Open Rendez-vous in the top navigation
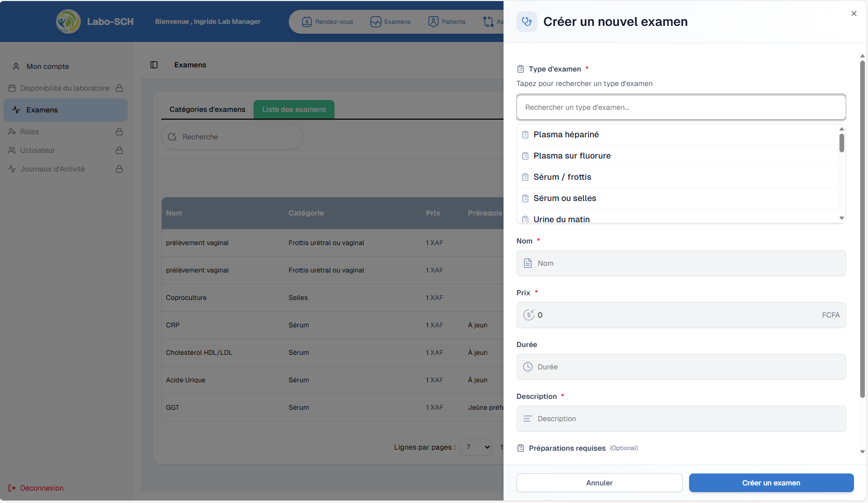Image resolution: width=868 pixels, height=503 pixels. (328, 22)
